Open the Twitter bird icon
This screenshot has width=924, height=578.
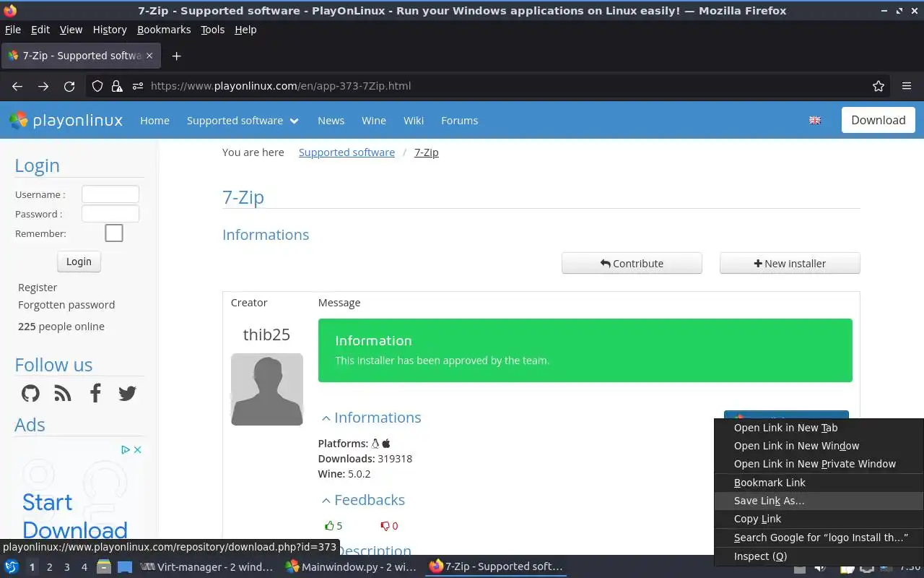click(127, 393)
